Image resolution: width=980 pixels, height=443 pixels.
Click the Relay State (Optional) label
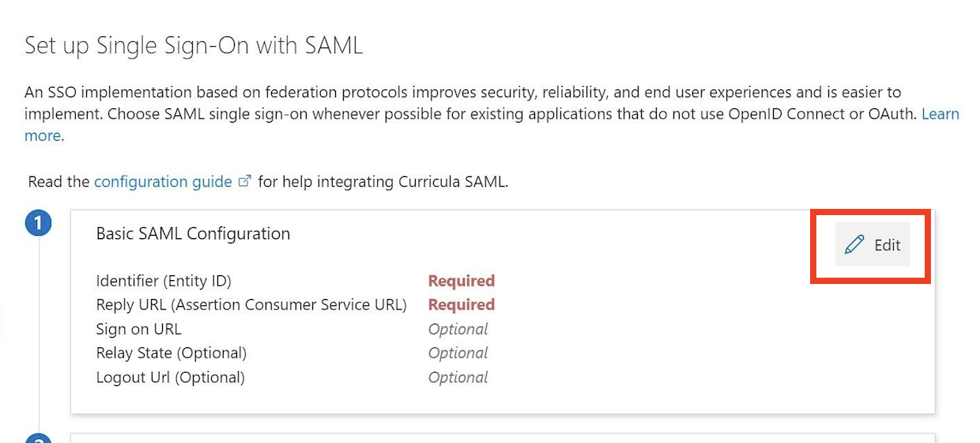[171, 353]
